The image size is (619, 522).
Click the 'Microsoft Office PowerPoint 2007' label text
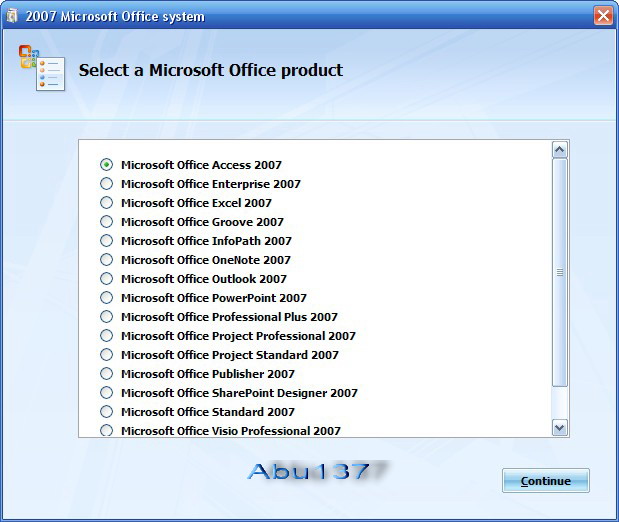pos(214,298)
